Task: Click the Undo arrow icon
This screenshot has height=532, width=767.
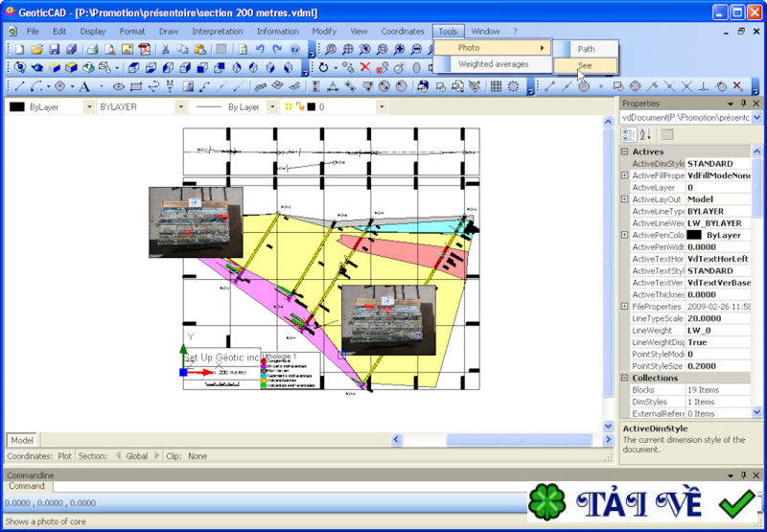Action: 260,49
